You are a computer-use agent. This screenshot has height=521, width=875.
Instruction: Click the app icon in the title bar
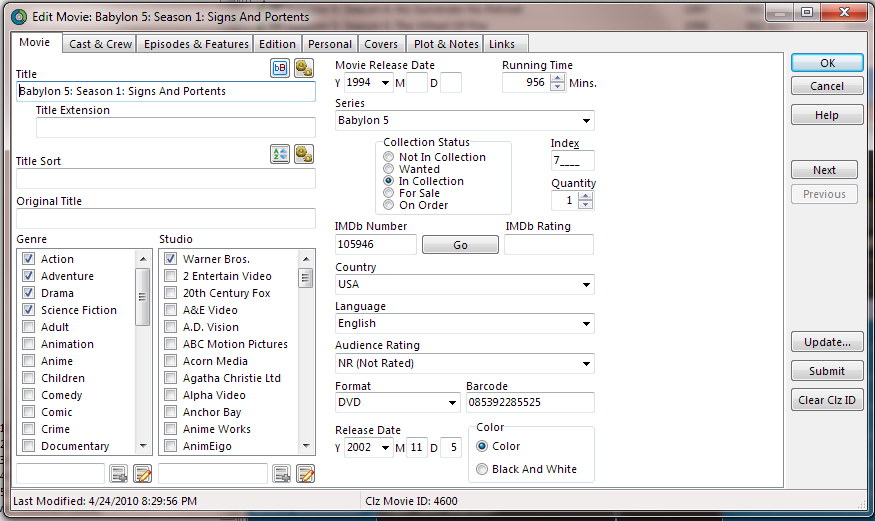19,17
